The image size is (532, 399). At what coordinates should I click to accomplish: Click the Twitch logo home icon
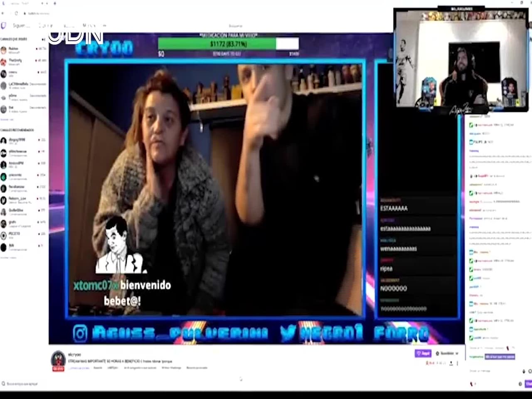click(x=4, y=26)
